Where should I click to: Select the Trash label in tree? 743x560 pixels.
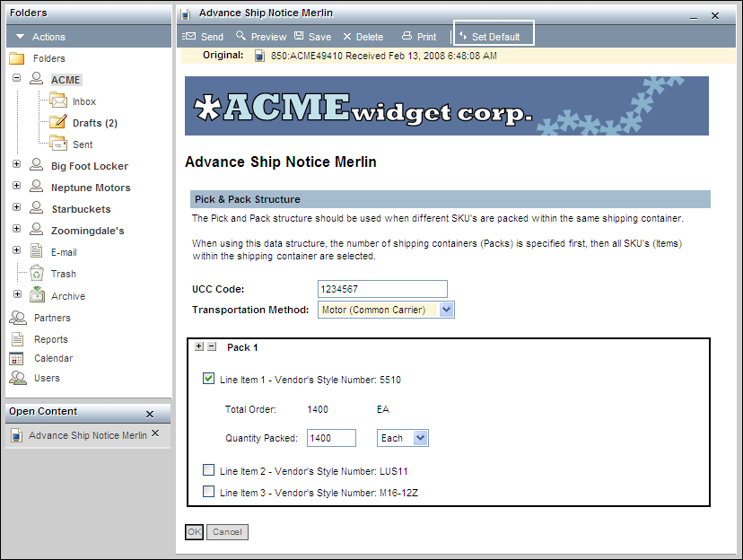tap(64, 274)
